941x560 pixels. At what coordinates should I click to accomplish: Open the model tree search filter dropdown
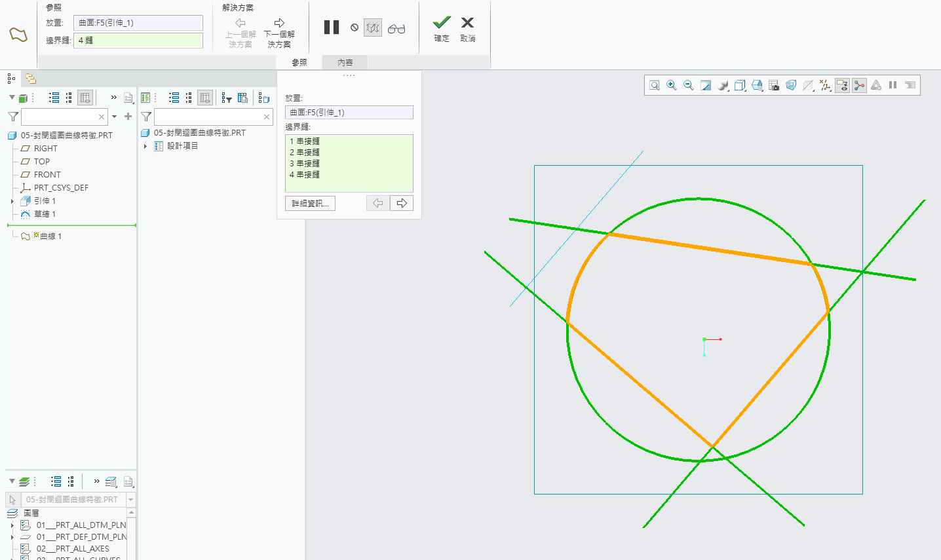tap(115, 117)
